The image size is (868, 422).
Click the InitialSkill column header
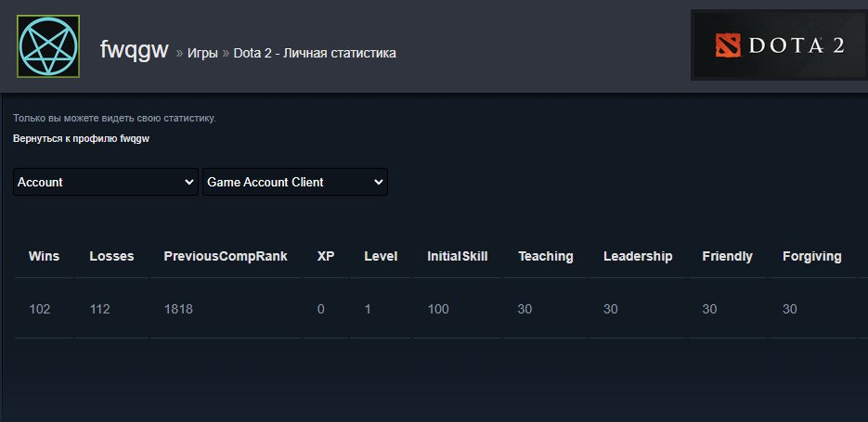tap(458, 256)
